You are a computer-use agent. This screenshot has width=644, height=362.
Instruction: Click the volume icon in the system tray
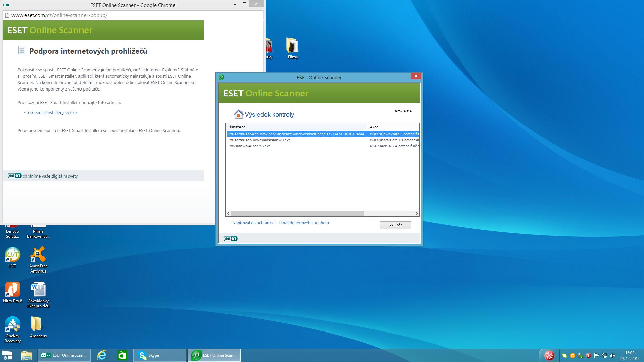(612, 356)
